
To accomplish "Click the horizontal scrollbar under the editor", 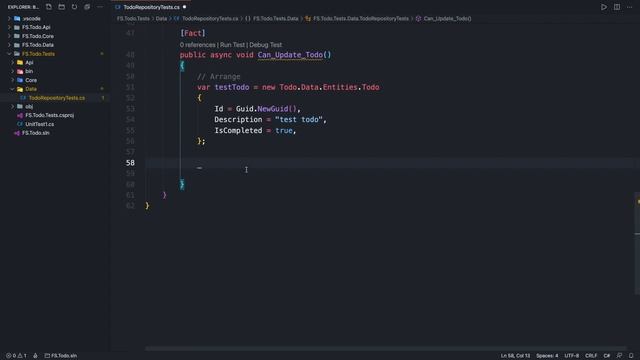I will 386,349.
